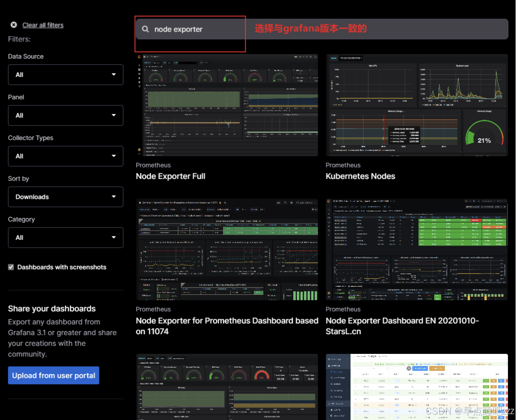The width and height of the screenshot is (516, 420).
Task: Open thumbnail of dashboard based on 11074
Action: [227, 249]
